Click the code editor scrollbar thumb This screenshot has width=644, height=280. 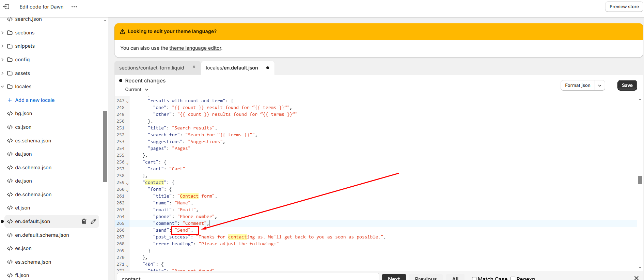tap(640, 180)
